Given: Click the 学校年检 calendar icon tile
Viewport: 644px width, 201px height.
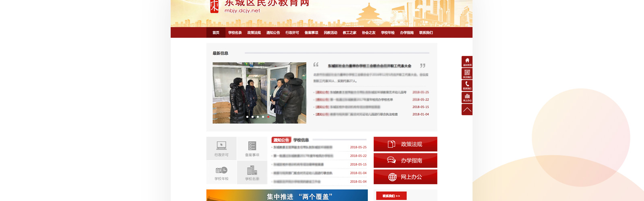Looking at the screenshot, I should click(x=221, y=172).
